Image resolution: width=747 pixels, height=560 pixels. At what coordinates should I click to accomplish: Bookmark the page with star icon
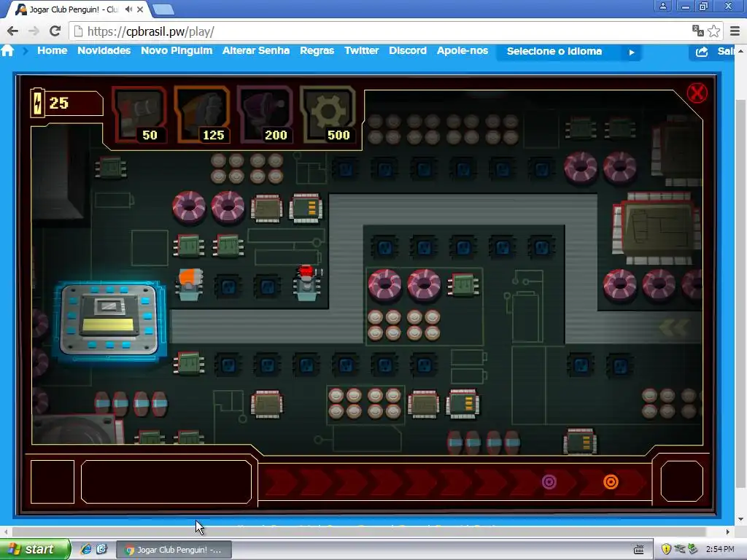[x=713, y=31]
